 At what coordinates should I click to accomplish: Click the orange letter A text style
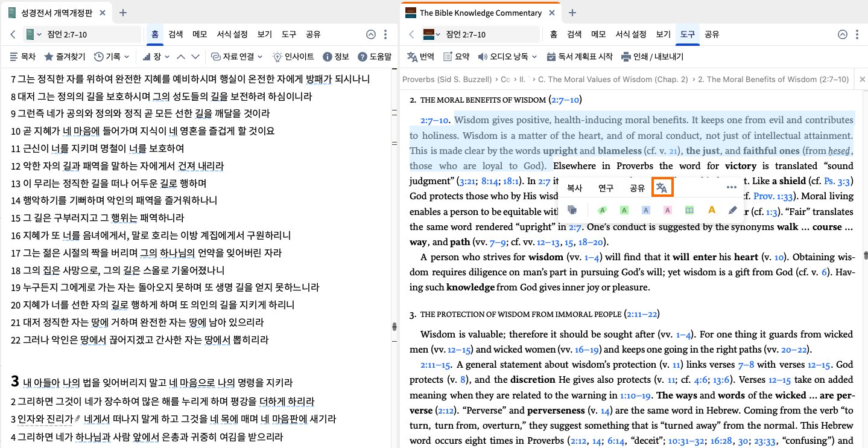pos(711,210)
